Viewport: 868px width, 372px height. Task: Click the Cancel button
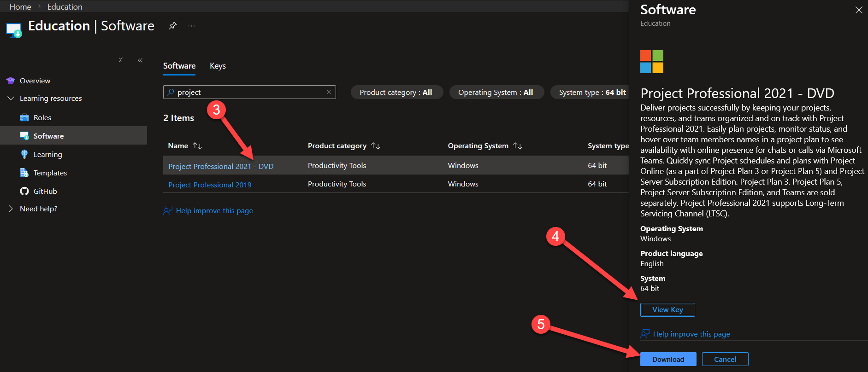(725, 359)
